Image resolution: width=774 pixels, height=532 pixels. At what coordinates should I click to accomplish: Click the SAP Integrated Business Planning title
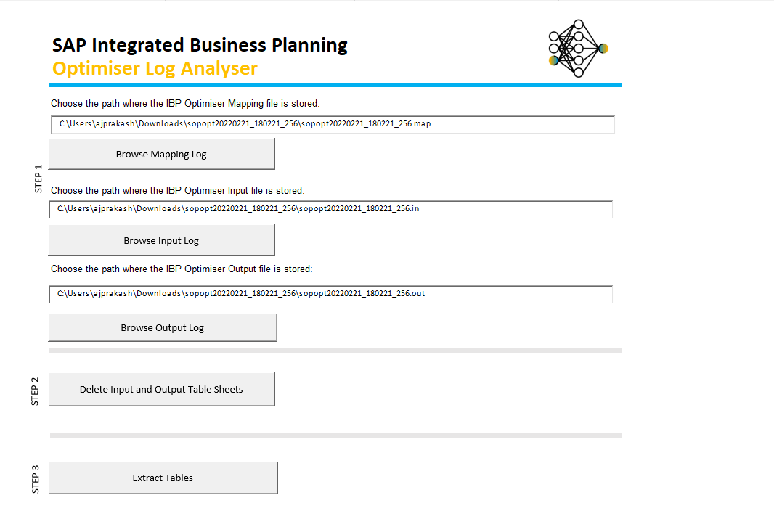tap(200, 45)
